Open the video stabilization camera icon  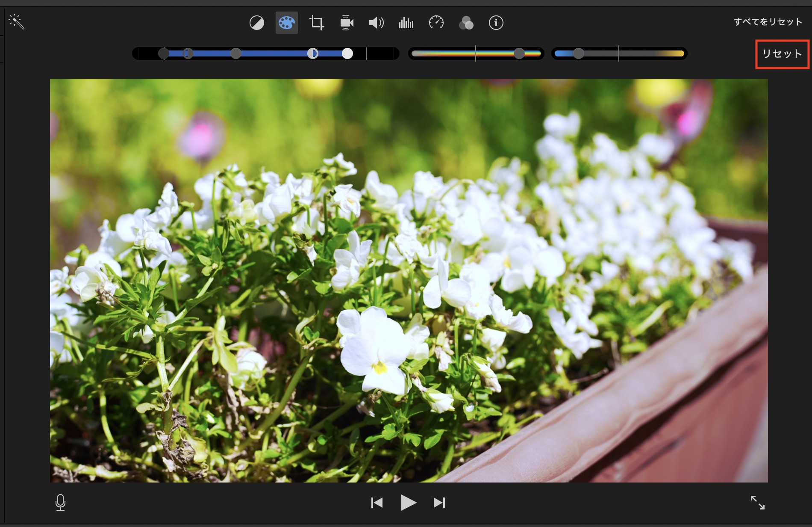[347, 23]
